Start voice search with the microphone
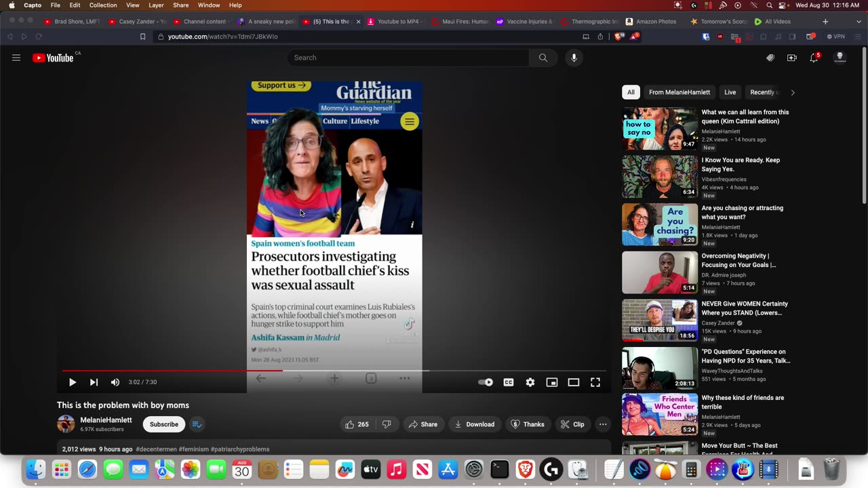This screenshot has height=488, width=868. click(574, 58)
